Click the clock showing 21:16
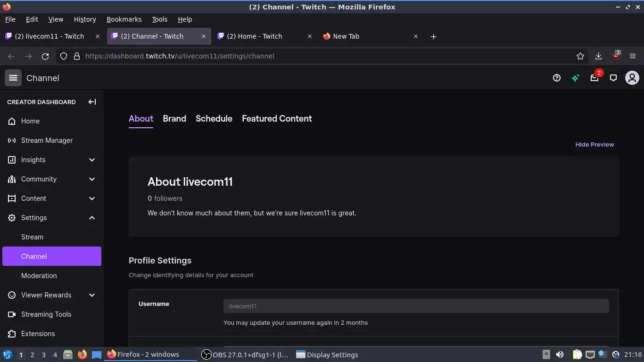 [x=633, y=354]
